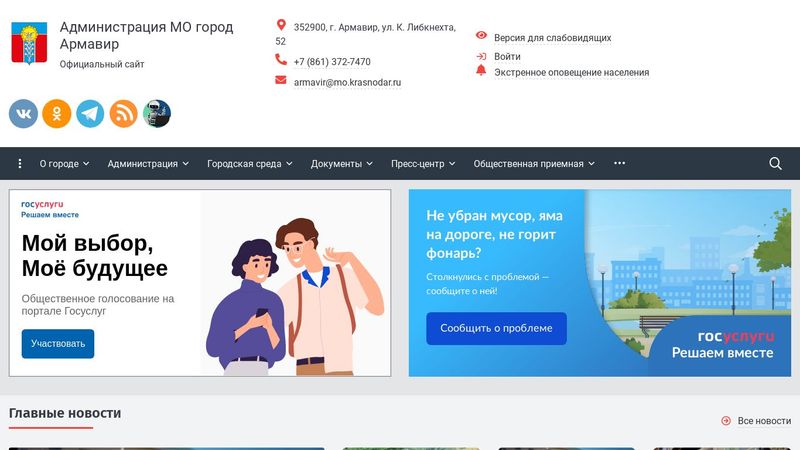Expand the 'Администрация' dropdown menu
Image resolution: width=800 pixels, height=450 pixels.
point(148,164)
